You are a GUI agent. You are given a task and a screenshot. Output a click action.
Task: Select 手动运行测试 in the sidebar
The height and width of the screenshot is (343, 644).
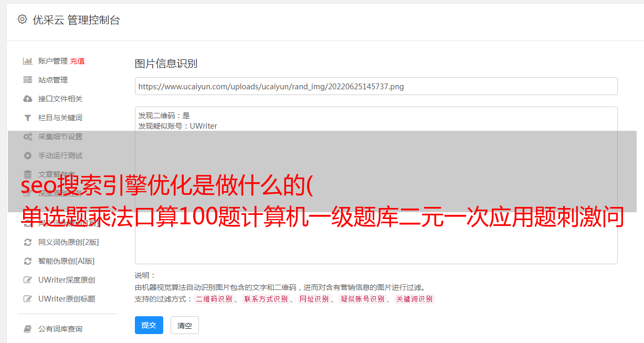pos(60,155)
